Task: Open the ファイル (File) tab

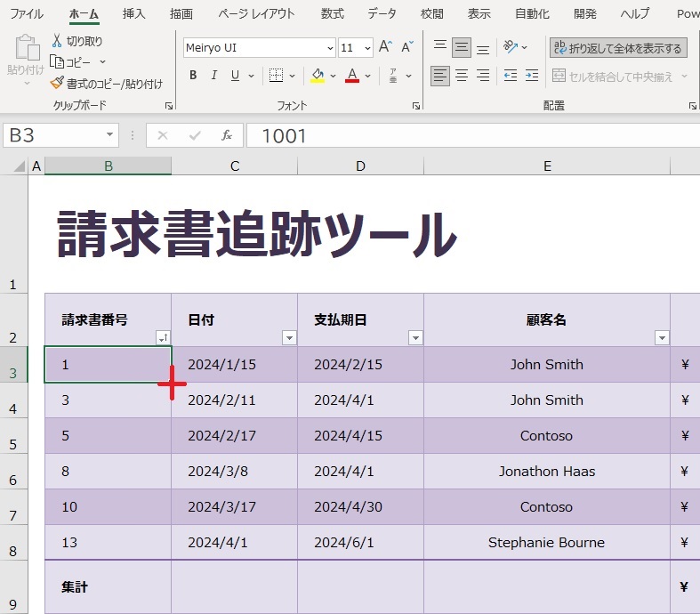Action: tap(27, 14)
